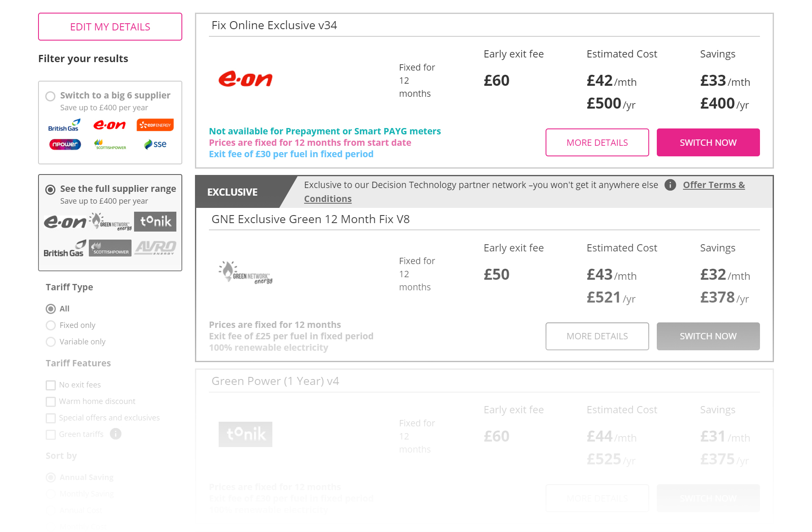Tick the No exit fees checkbox

coord(51,385)
